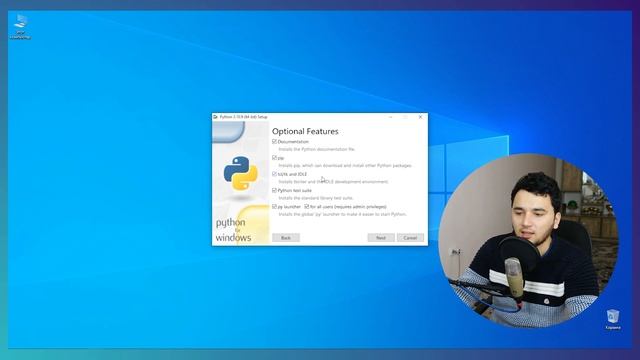Screen dimensions: 640x360
Task: Toggle the for all users checkbox
Action: [x=307, y=207]
